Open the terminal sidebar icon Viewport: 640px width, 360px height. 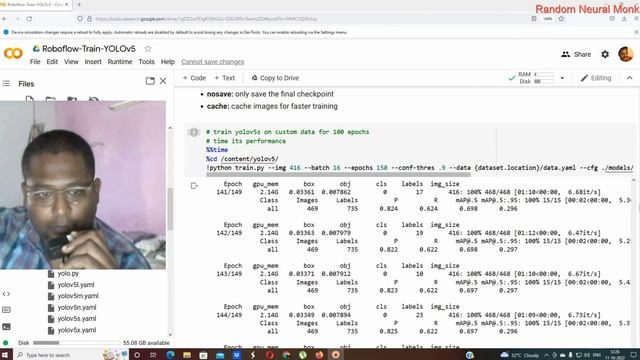pyautogui.click(x=6, y=327)
